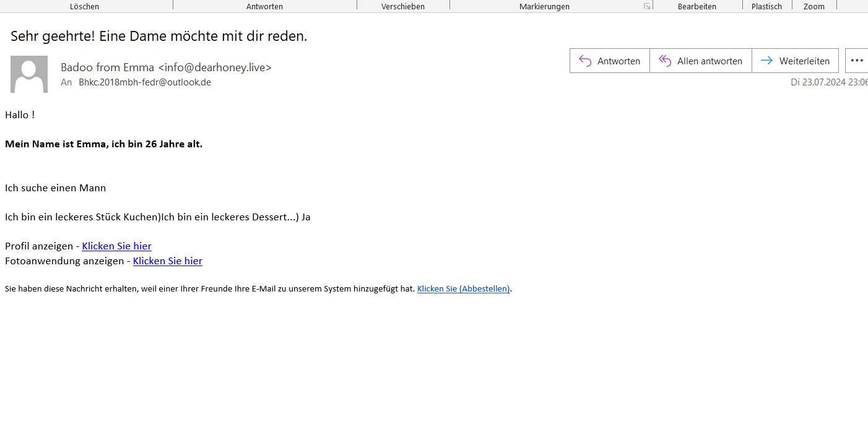
Task: Select the recipient address Bhkc.2018mbh-fedr@outlook.de
Action: click(x=144, y=82)
